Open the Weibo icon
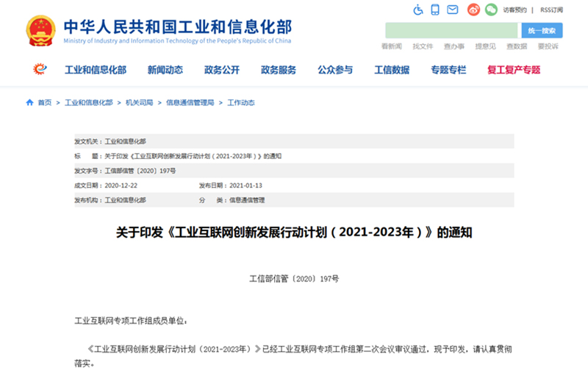588x368 pixels. click(x=473, y=10)
